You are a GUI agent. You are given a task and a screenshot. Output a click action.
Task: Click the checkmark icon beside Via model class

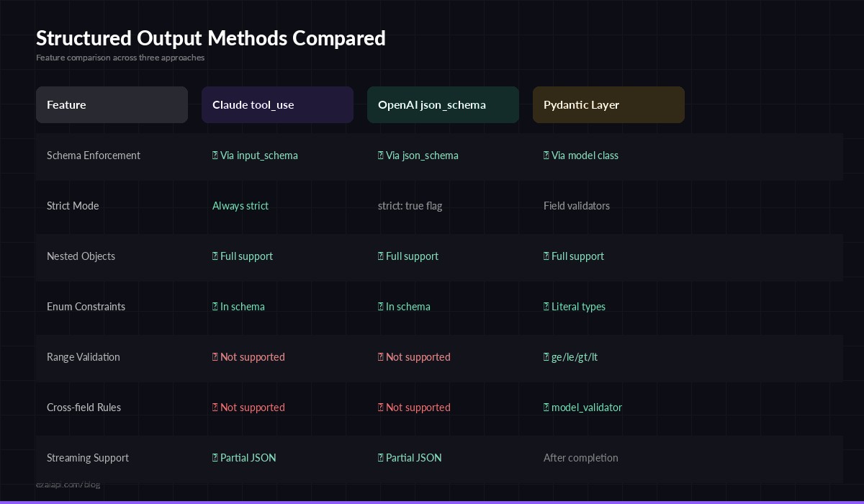(x=546, y=156)
